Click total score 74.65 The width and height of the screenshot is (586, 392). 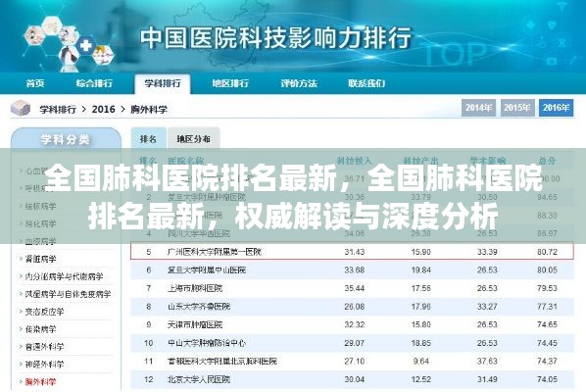point(547,324)
